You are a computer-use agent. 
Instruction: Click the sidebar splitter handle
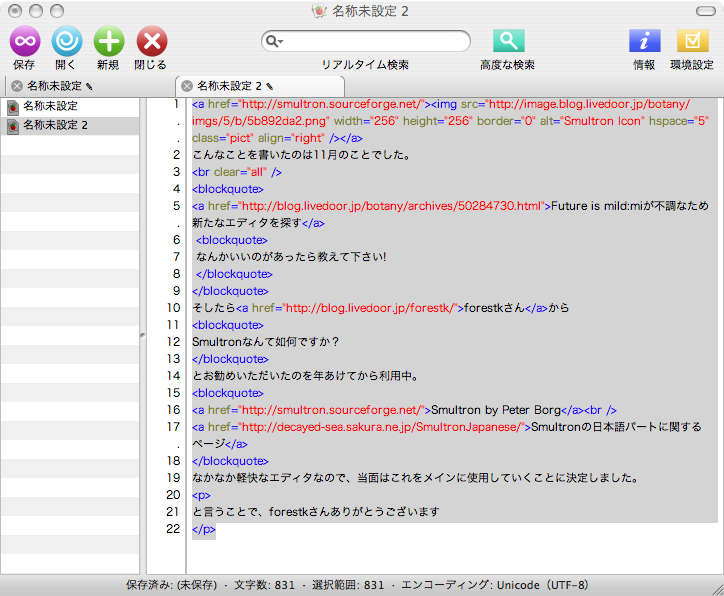tap(143, 336)
